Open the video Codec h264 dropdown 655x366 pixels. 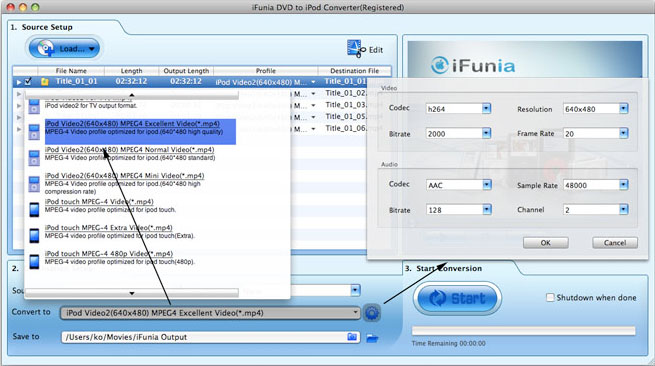[x=486, y=109]
